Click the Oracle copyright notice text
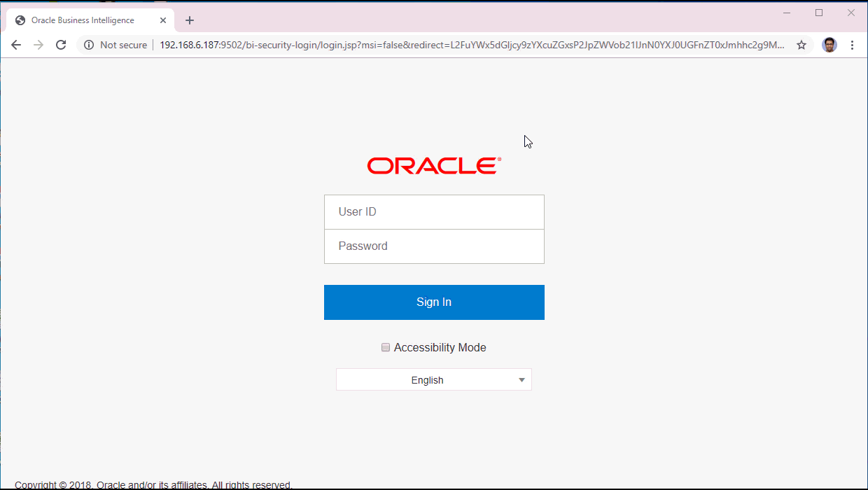The width and height of the screenshot is (868, 490). click(153, 484)
